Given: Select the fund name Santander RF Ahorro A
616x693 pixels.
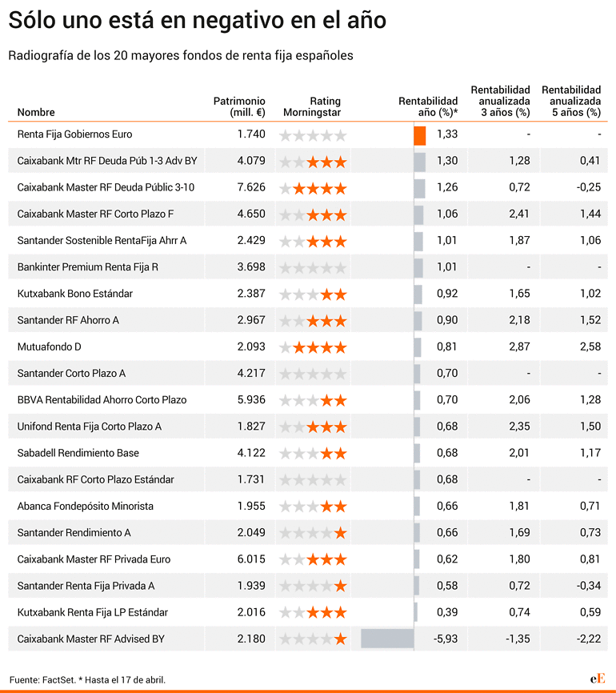Looking at the screenshot, I should [68, 320].
